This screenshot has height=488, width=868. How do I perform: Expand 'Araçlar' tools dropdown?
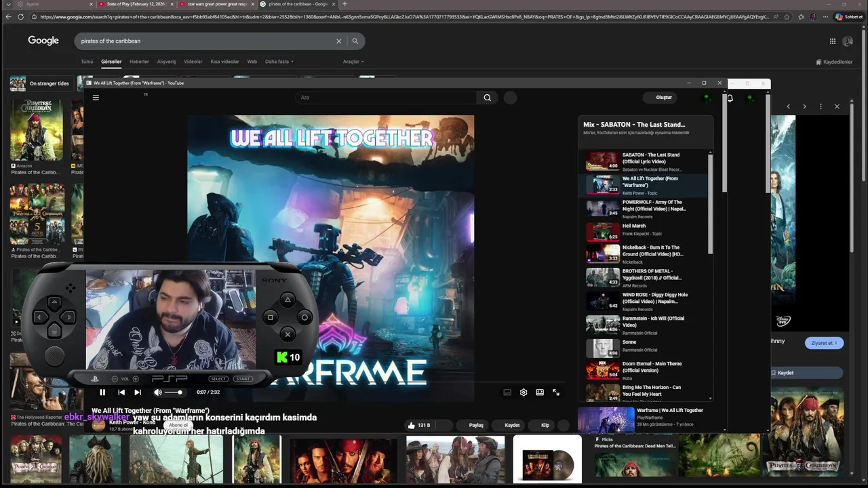(x=353, y=62)
